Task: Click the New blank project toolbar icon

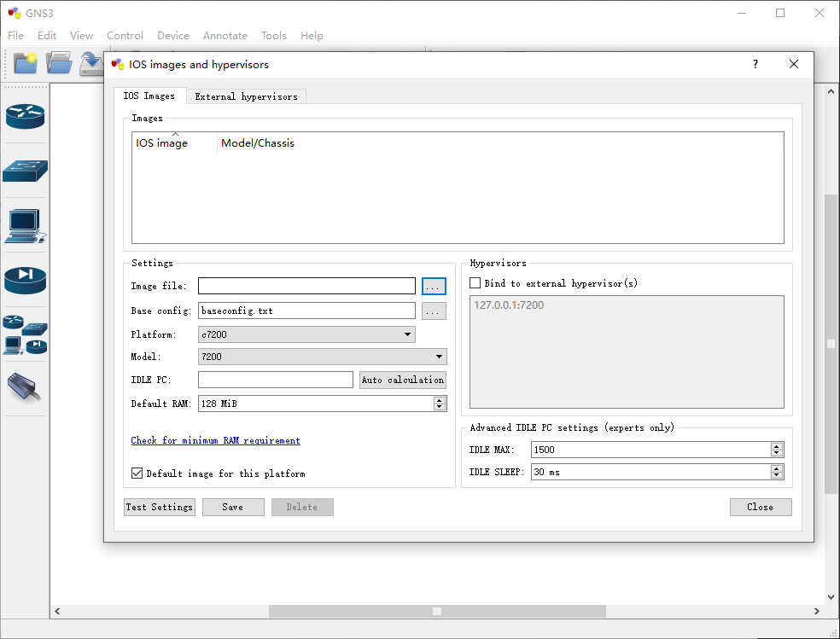Action: (x=25, y=63)
